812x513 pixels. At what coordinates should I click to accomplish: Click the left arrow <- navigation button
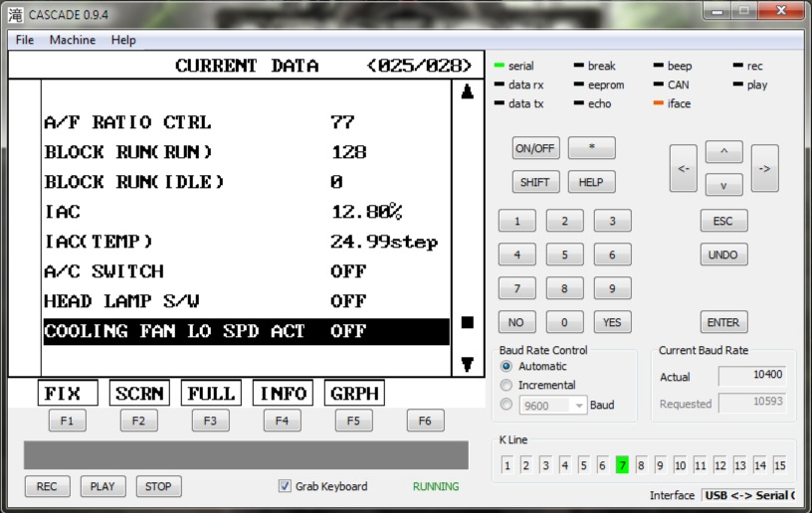683,169
